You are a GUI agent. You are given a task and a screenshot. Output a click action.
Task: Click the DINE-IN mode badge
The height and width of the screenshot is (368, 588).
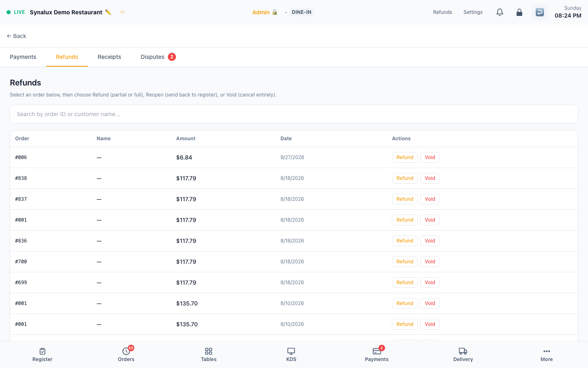[x=302, y=12]
